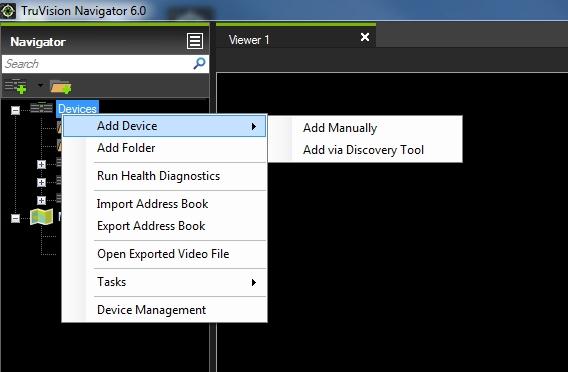
Task: Expand the first collapsed device under Devices
Action: (41, 164)
